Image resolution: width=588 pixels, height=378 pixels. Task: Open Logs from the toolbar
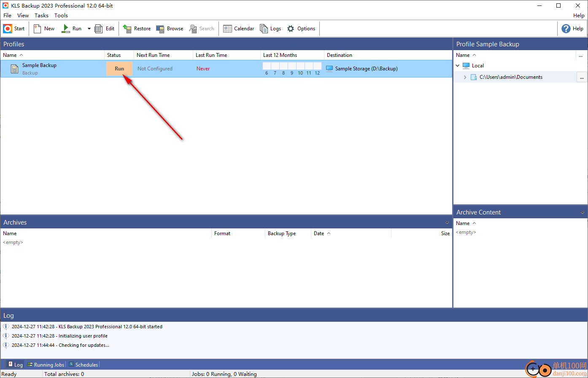[270, 29]
